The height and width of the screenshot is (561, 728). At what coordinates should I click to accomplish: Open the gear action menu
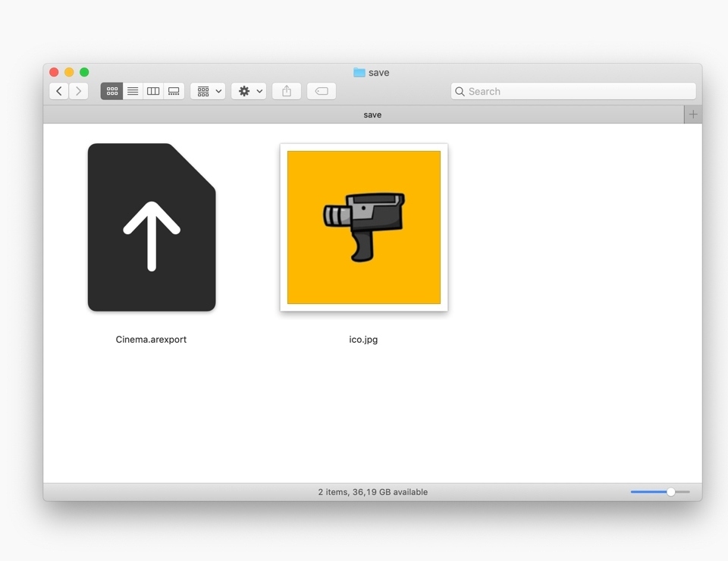point(249,91)
